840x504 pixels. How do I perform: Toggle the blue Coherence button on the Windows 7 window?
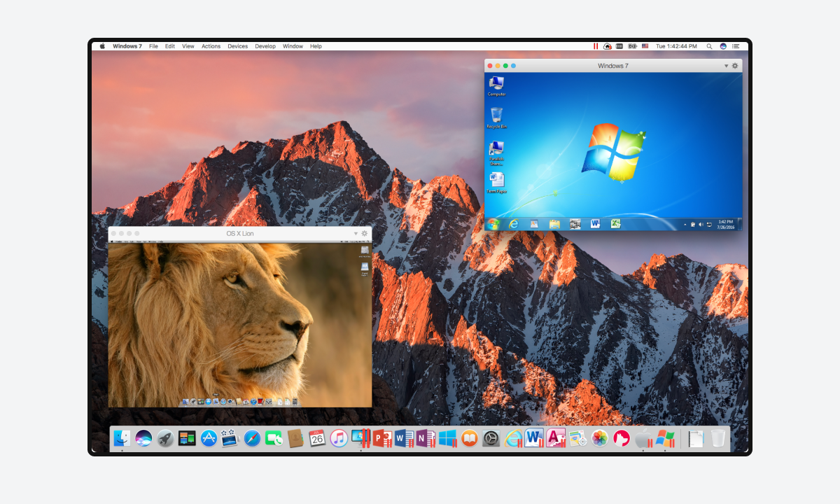tap(513, 66)
